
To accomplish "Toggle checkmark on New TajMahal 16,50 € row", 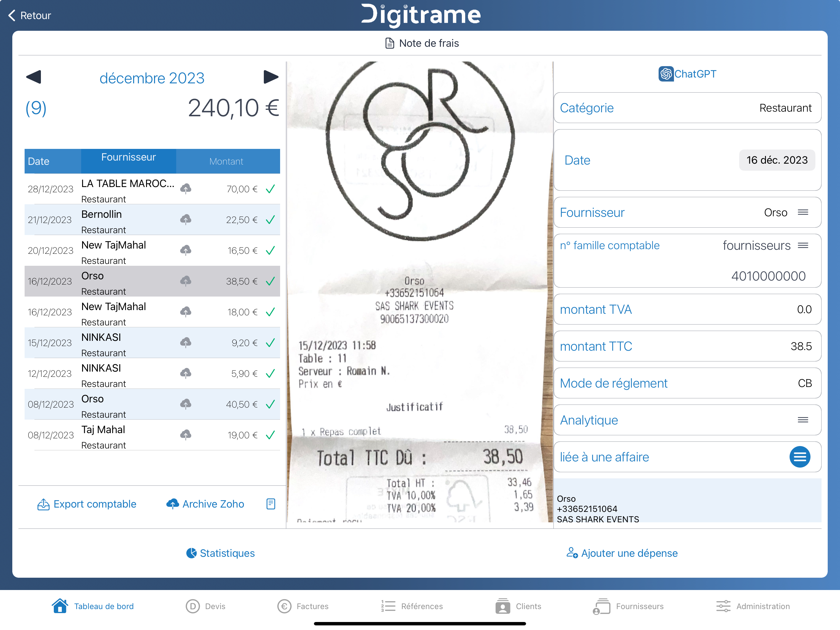I will coord(270,250).
